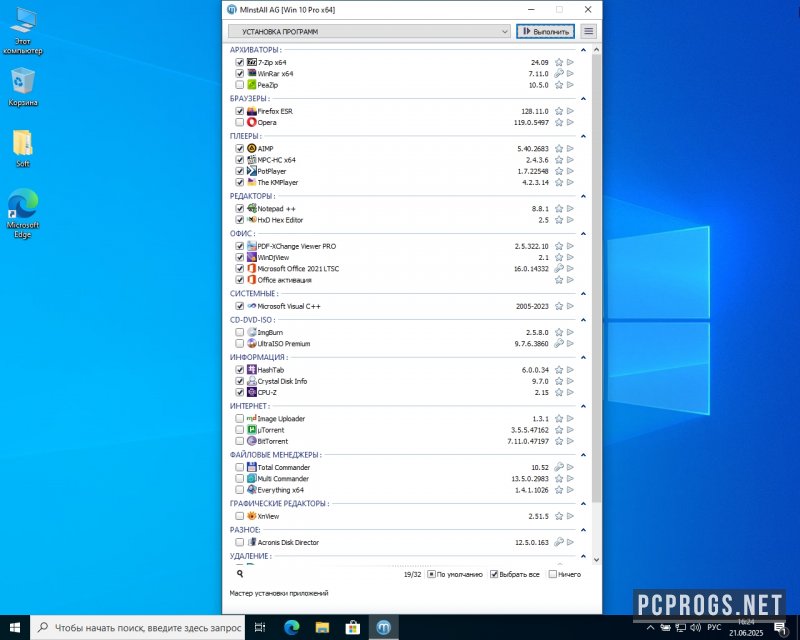Viewport: 800px width, 640px height.
Task: Open the Soft folder on the desktop
Action: coord(23,149)
